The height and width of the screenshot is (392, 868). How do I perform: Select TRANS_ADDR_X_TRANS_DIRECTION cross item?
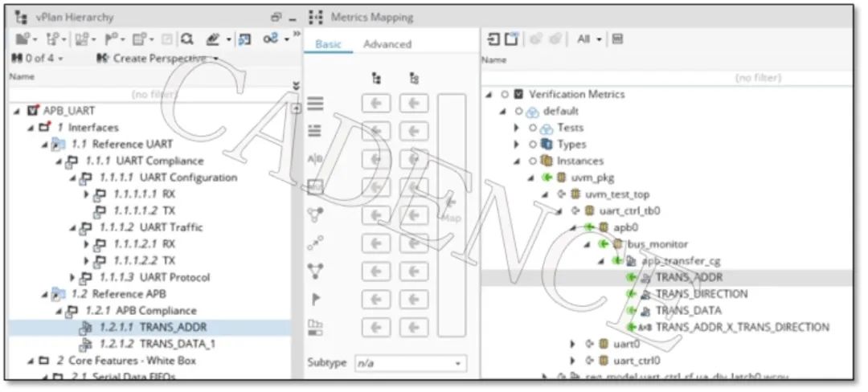(742, 327)
